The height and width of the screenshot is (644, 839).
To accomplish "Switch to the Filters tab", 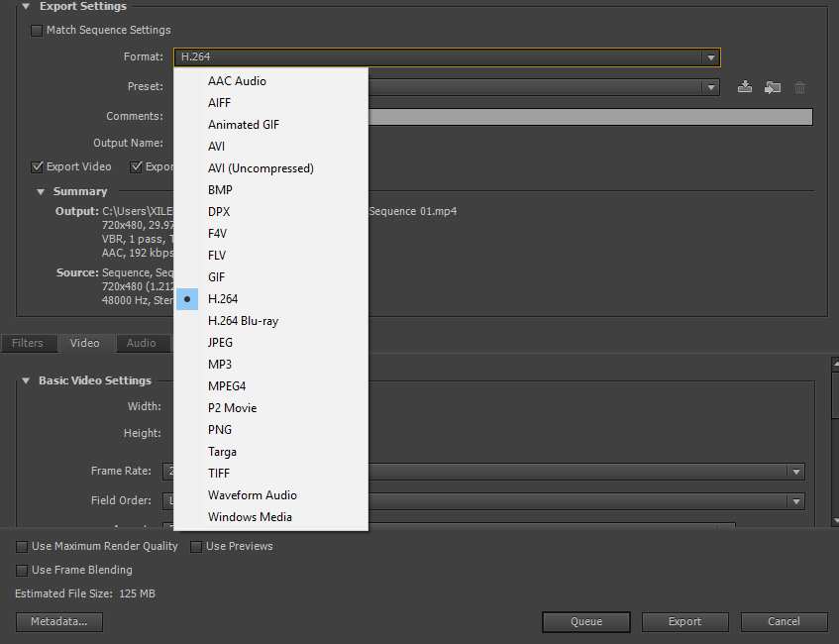I will click(x=29, y=343).
